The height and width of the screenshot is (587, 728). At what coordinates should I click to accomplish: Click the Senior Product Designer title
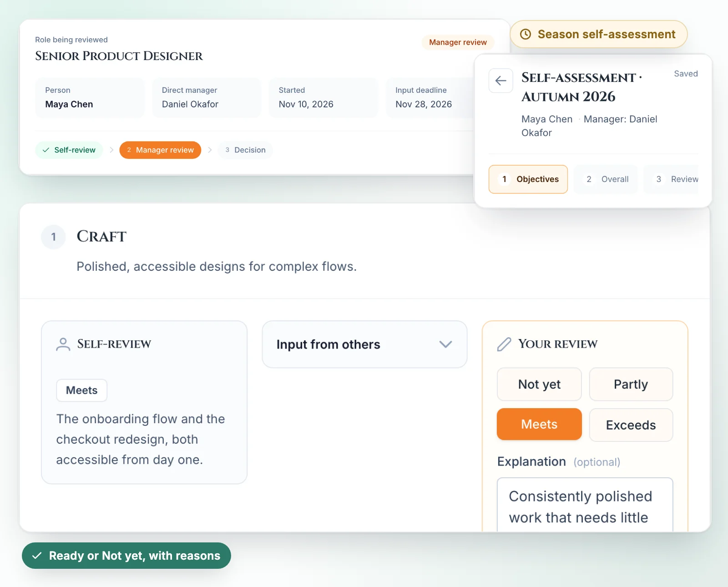pos(119,56)
